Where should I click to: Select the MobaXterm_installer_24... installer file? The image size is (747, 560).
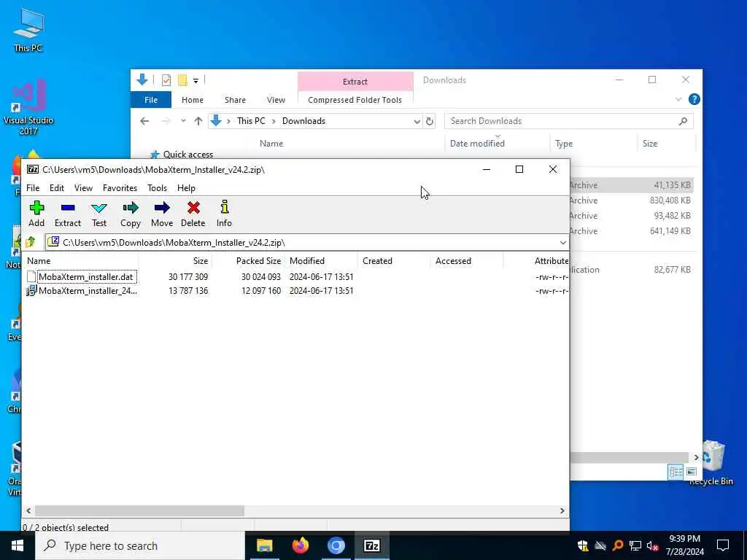click(82, 290)
